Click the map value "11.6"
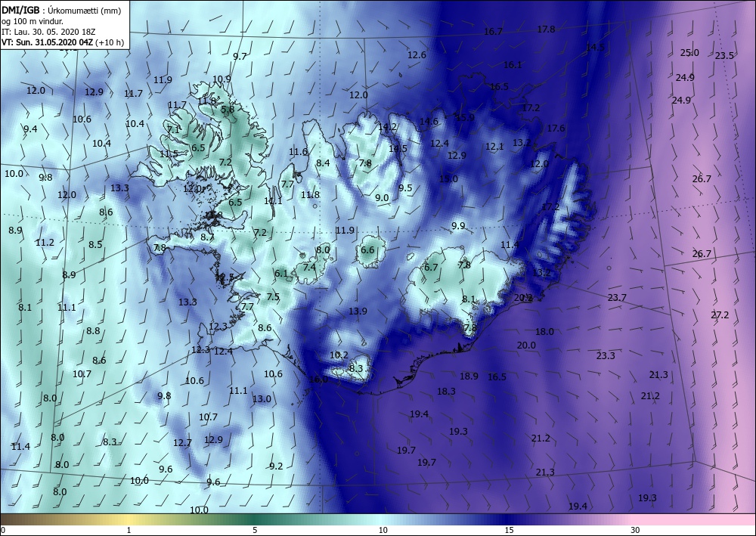 (299, 152)
